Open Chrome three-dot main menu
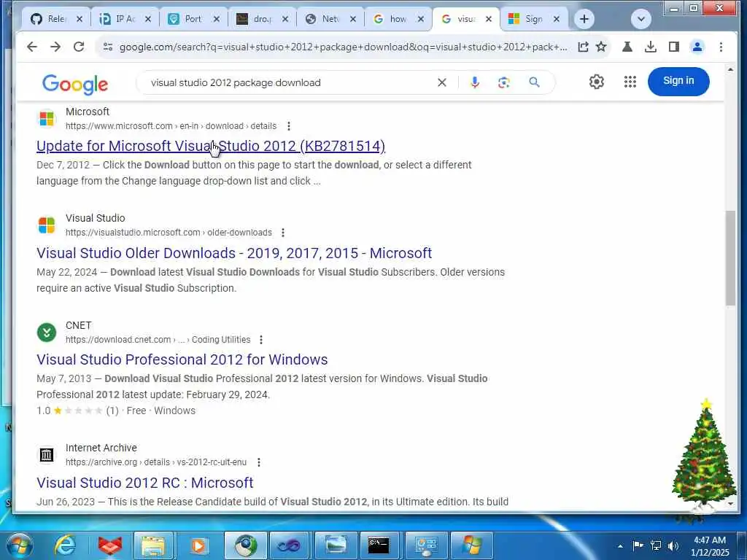This screenshot has height=560, width=747. (721, 47)
